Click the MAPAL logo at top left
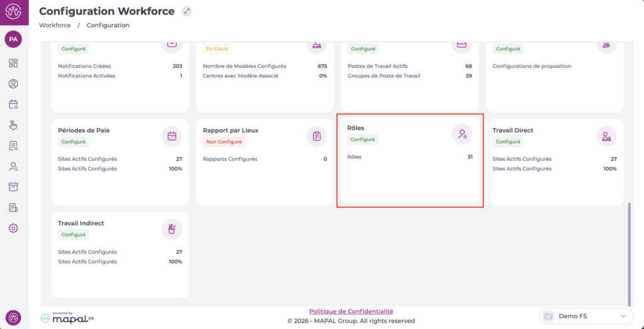This screenshot has height=329, width=644. point(13,12)
